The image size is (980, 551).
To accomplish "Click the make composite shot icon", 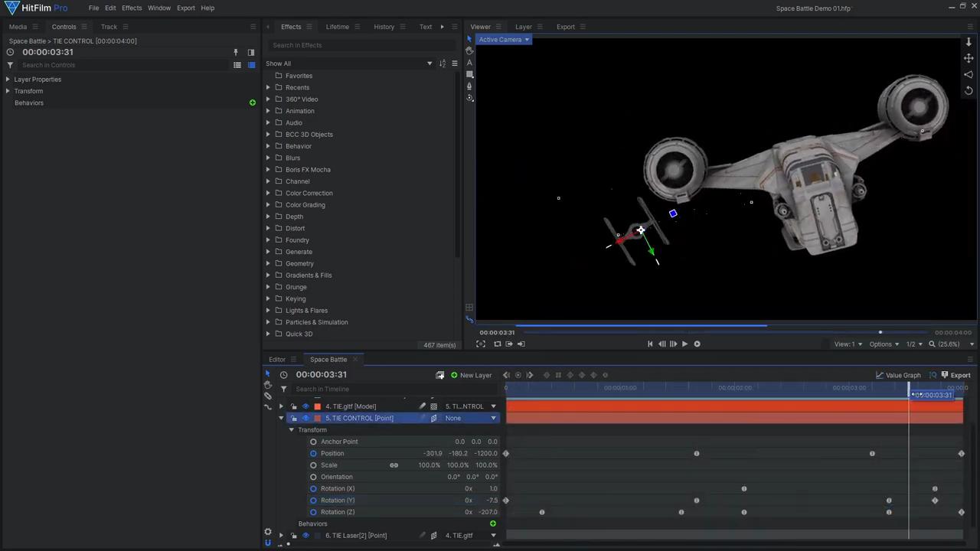I will point(439,375).
